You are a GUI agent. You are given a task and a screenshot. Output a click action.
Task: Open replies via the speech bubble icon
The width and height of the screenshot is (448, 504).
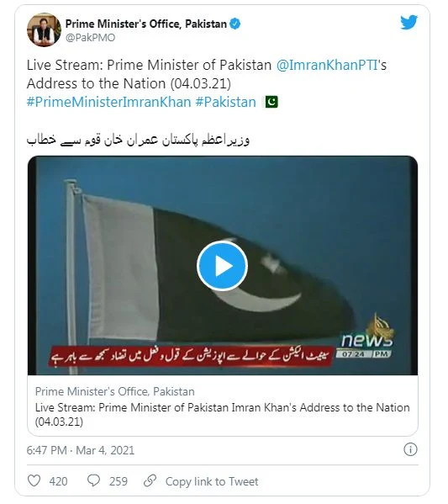point(93,480)
